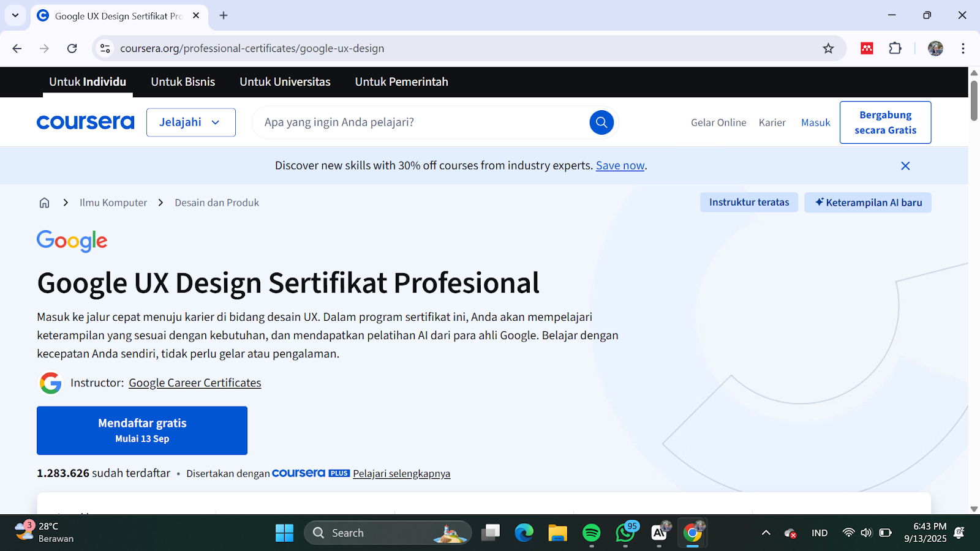
Task: Click the blue search magnifier icon
Action: 601,122
